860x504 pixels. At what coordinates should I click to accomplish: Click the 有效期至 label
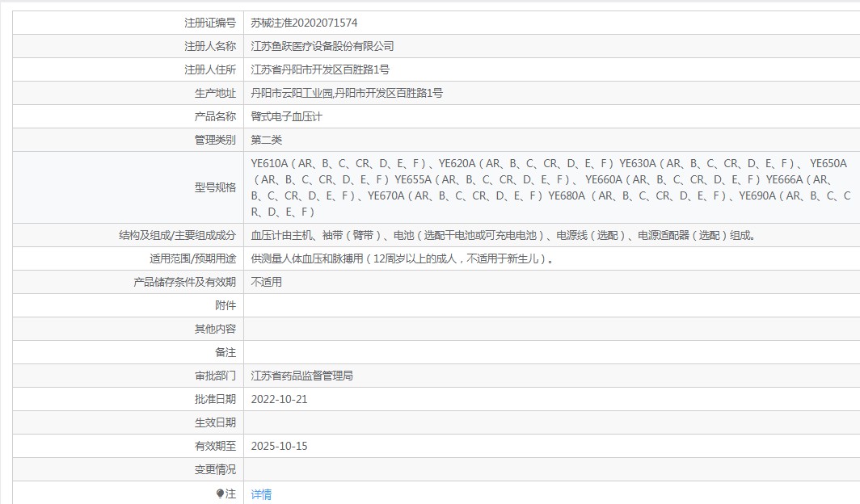pos(215,447)
